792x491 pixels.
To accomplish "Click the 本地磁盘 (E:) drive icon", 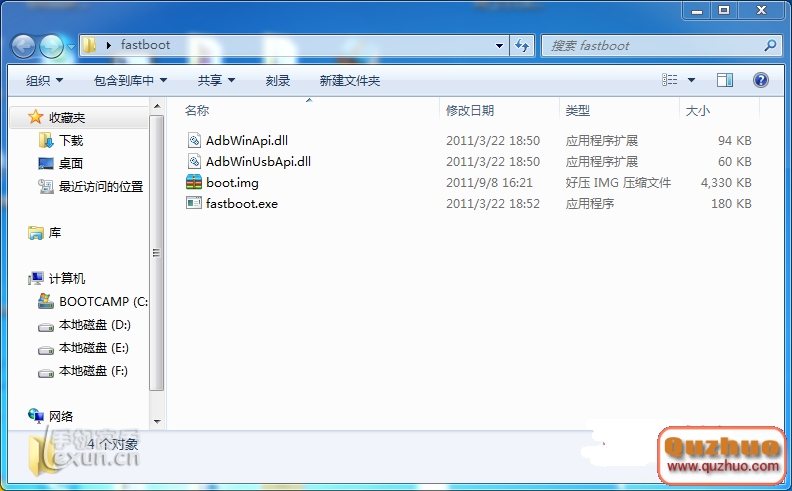I will [x=45, y=350].
